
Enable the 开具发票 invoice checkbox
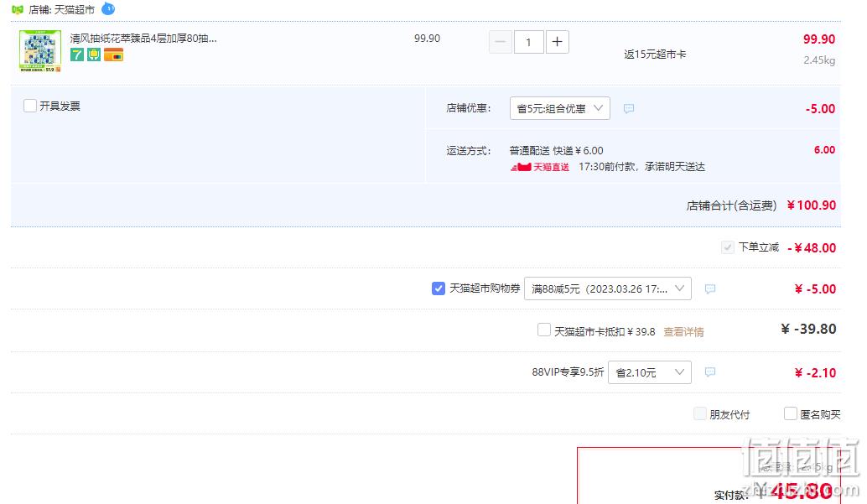30,106
